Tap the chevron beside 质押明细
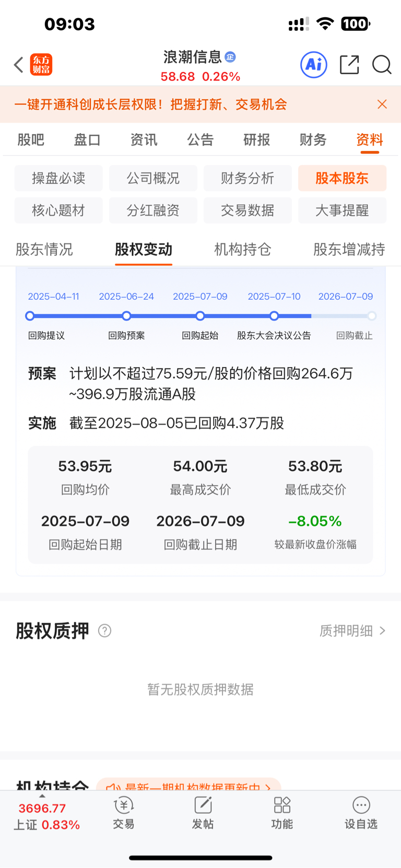Screen dimensions: 401x868 point(383,631)
